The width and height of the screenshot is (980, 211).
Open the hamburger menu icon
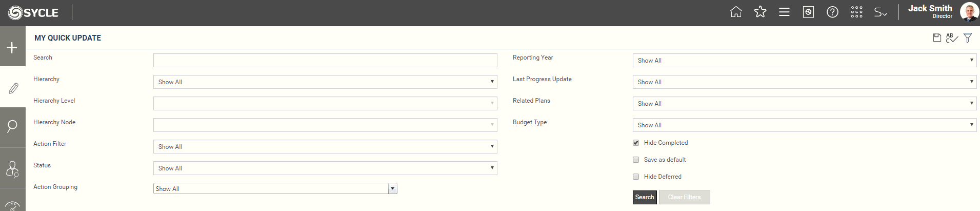(x=784, y=12)
